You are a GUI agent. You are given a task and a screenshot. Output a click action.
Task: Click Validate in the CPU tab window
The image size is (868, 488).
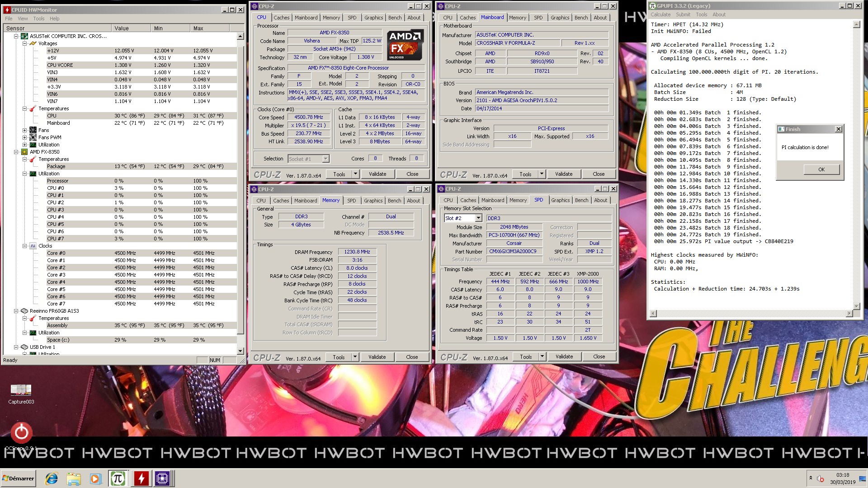pos(377,174)
